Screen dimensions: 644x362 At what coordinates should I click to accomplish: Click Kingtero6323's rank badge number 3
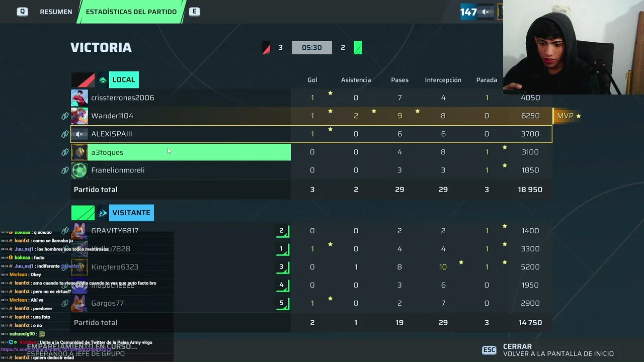[x=283, y=267]
